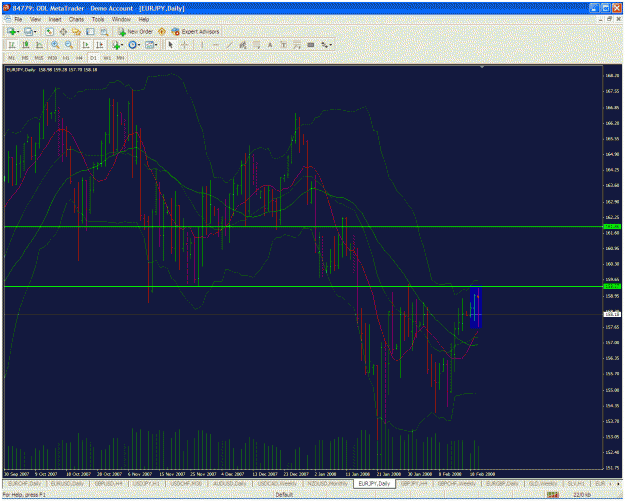Switch to the GBPUSD,H4 chart tab
The width and height of the screenshot is (625, 501).
(x=108, y=484)
